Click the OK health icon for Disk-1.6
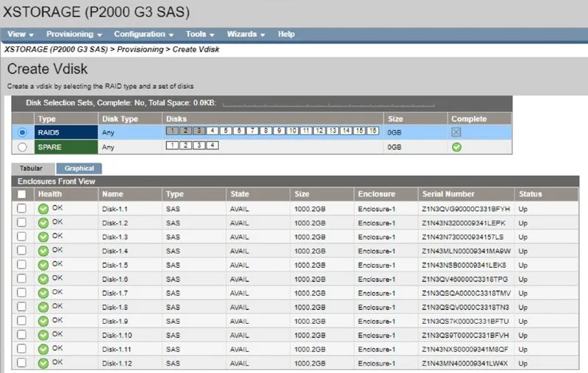 coord(43,279)
